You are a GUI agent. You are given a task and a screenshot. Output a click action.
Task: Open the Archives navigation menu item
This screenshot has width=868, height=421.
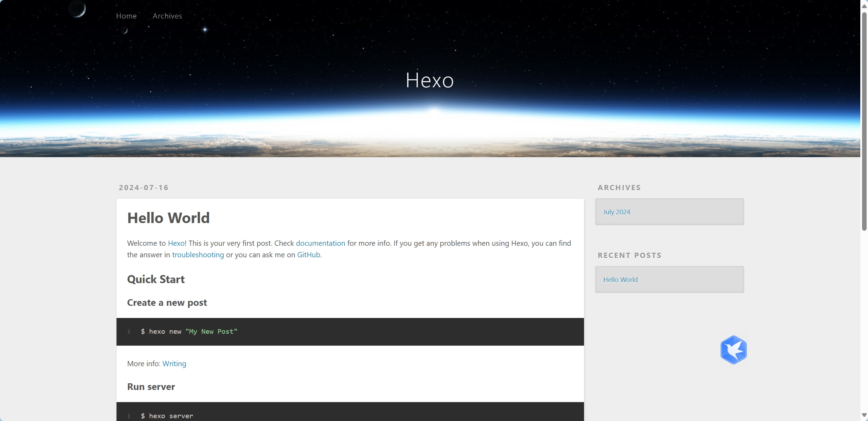167,16
